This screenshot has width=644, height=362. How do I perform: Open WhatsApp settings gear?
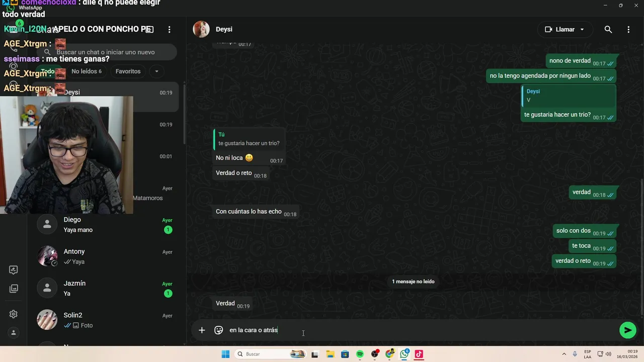coord(14,314)
